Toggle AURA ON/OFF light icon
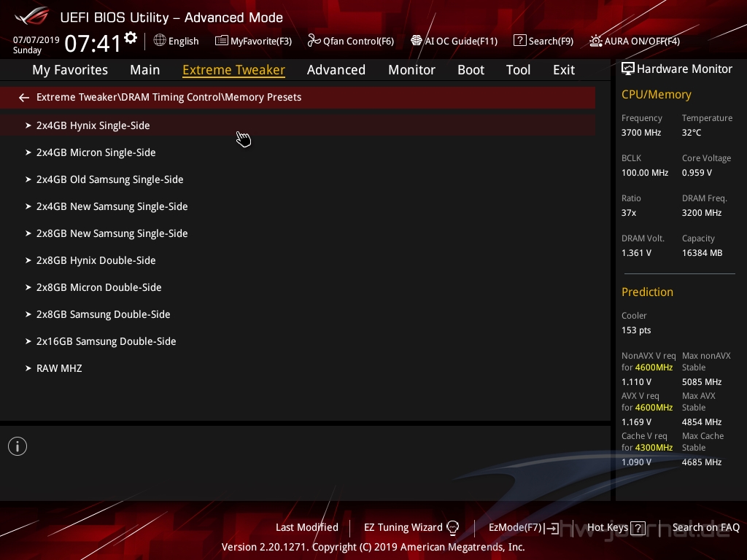747x560 pixels. tap(596, 41)
